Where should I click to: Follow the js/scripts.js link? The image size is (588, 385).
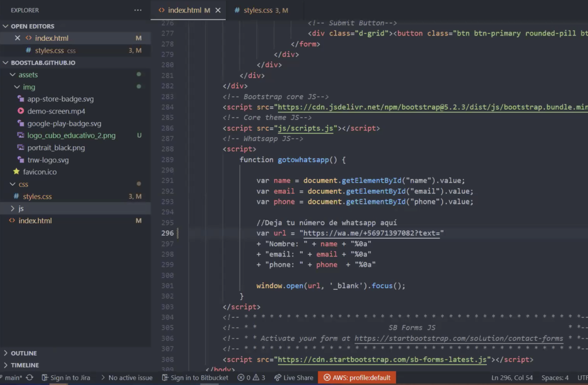tap(305, 128)
